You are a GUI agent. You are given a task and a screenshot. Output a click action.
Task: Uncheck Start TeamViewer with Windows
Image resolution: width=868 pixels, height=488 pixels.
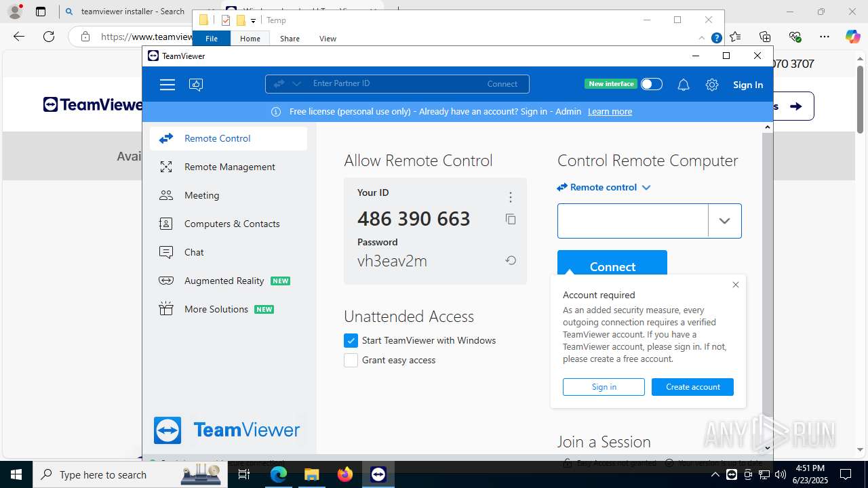[x=351, y=340]
